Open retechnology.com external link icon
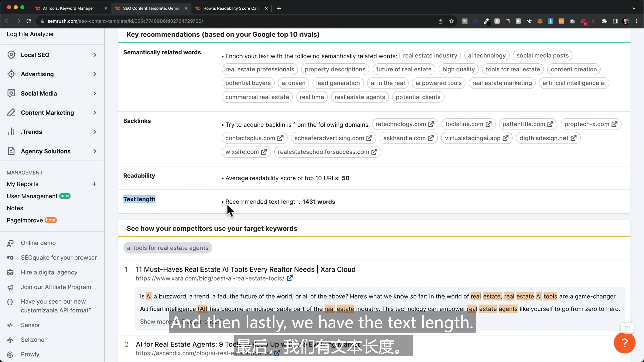 click(x=431, y=124)
